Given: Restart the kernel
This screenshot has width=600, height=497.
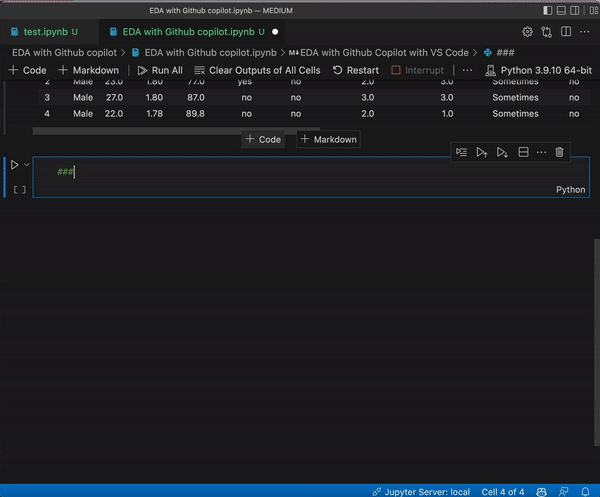Looking at the screenshot, I should (356, 70).
